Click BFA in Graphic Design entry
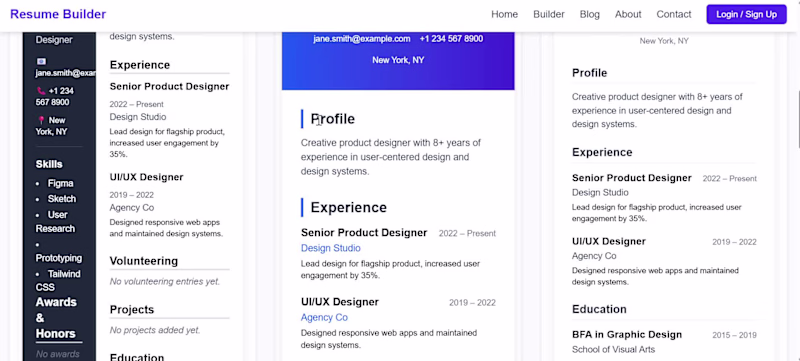This screenshot has height=361, width=800. coord(627,335)
